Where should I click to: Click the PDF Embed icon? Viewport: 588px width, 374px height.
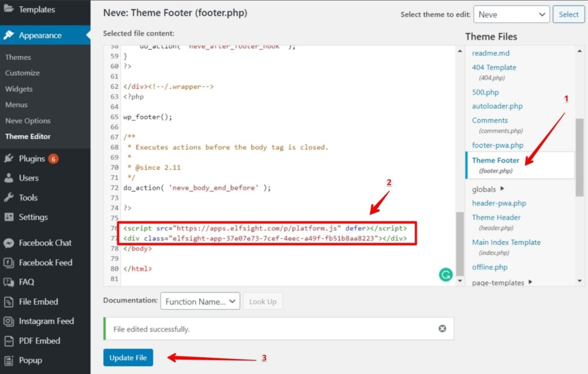(9, 341)
